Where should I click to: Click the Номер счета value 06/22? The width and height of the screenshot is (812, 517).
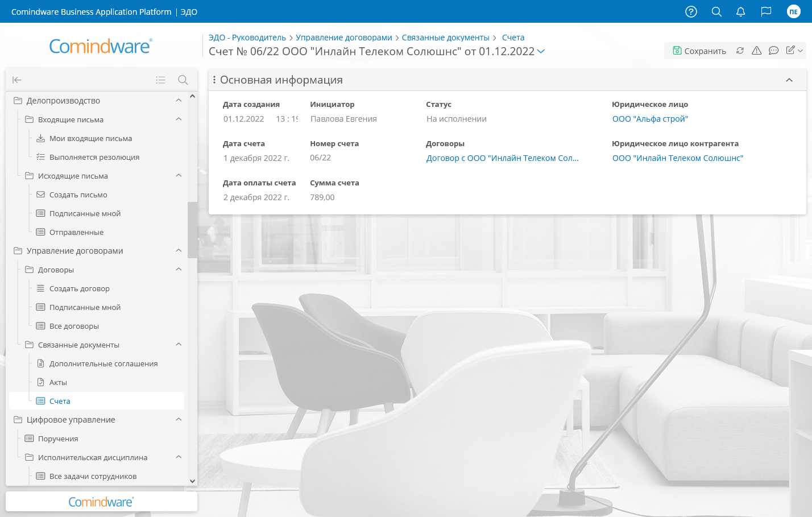(x=321, y=158)
